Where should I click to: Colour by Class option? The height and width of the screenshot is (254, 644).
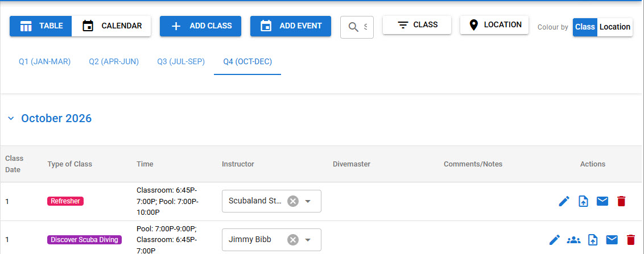pyautogui.click(x=585, y=27)
